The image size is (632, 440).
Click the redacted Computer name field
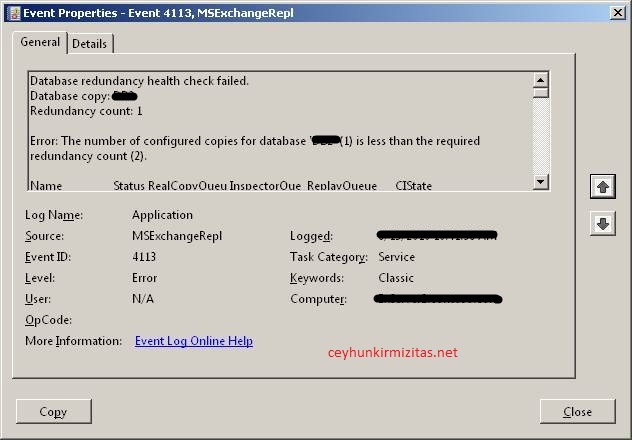pyautogui.click(x=437, y=299)
